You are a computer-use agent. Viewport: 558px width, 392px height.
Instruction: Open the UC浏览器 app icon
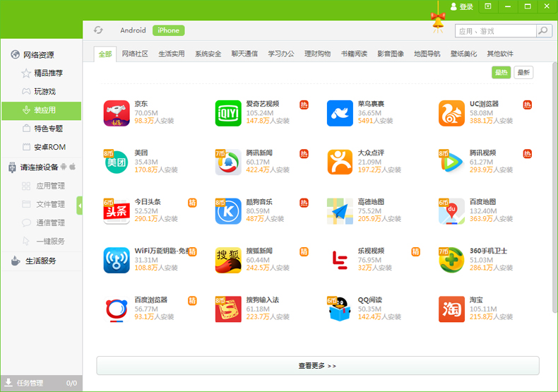pyautogui.click(x=451, y=114)
